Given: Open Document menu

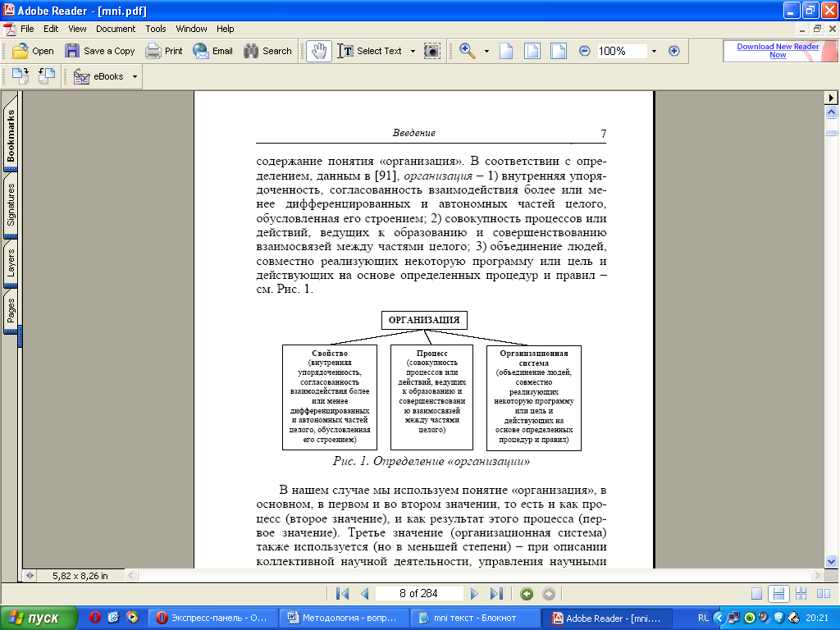Looking at the screenshot, I should click(x=116, y=29).
